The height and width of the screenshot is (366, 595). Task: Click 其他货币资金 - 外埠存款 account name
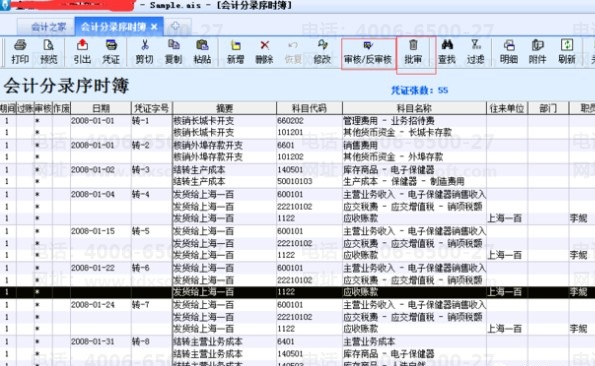393,157
